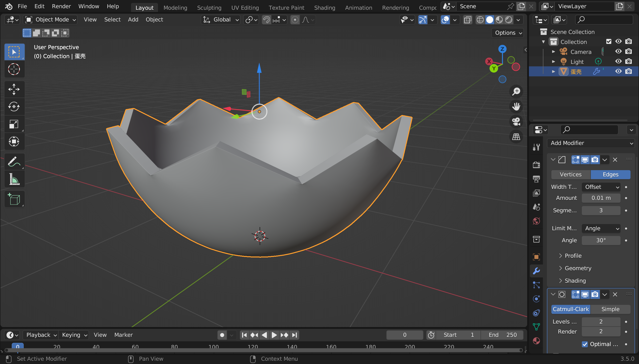
Task: Toggle show gizmo button
Action: point(423,20)
